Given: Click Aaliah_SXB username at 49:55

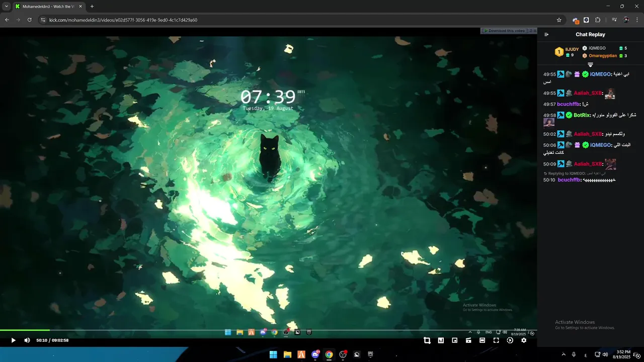Looking at the screenshot, I should click(x=588, y=93).
